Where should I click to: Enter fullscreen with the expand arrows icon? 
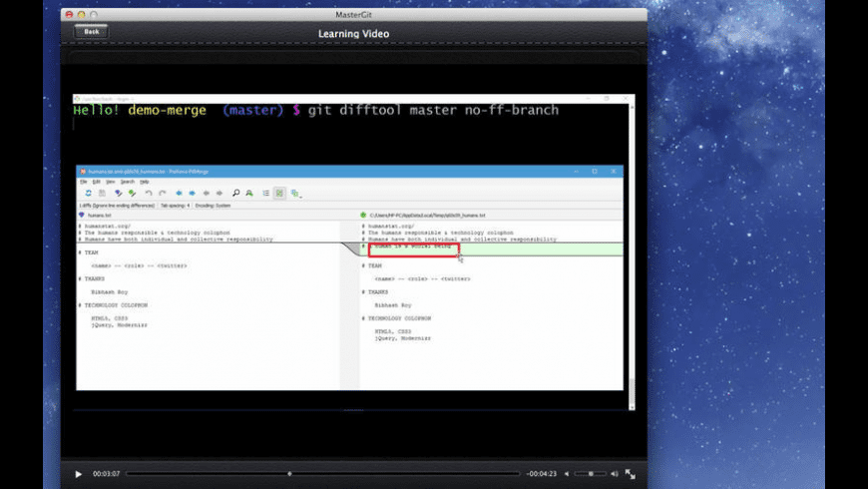click(x=630, y=474)
